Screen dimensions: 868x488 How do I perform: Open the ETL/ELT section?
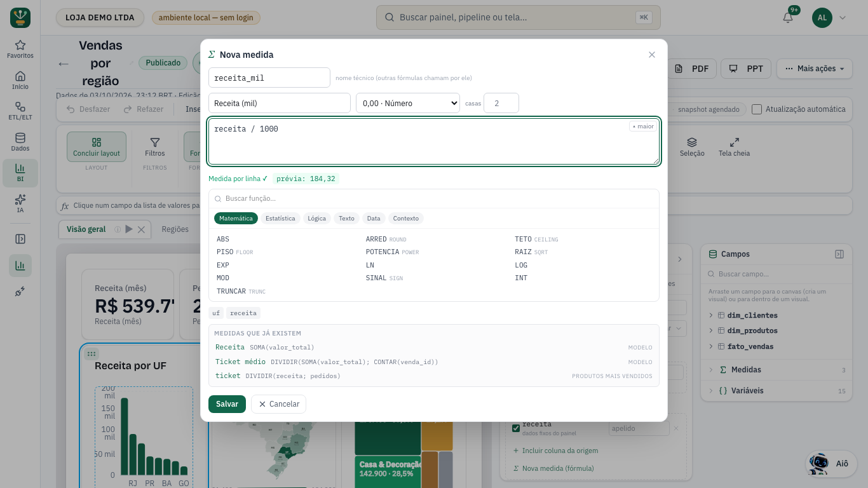[x=20, y=111]
